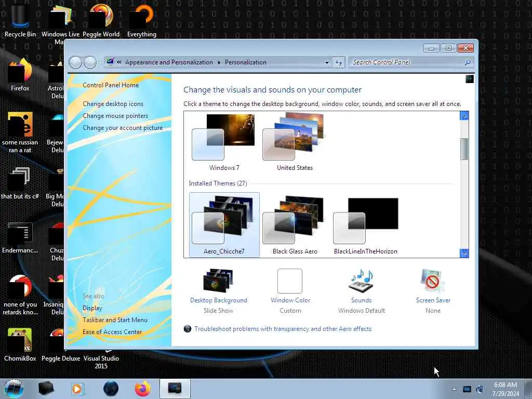
Task: Open Change your account picture link
Action: 123,128
